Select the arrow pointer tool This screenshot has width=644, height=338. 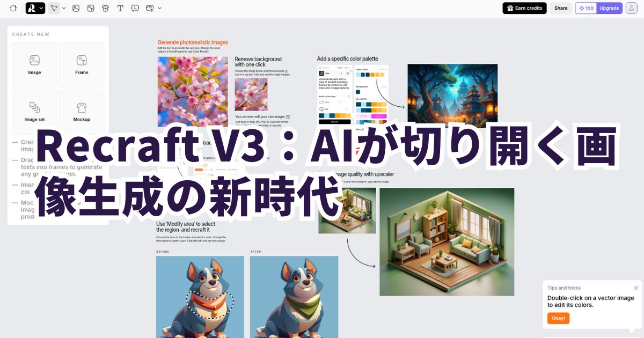pyautogui.click(x=54, y=8)
